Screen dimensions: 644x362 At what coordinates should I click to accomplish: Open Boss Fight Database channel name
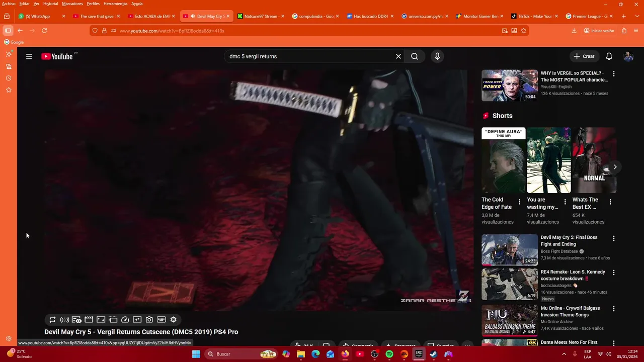[559, 251]
